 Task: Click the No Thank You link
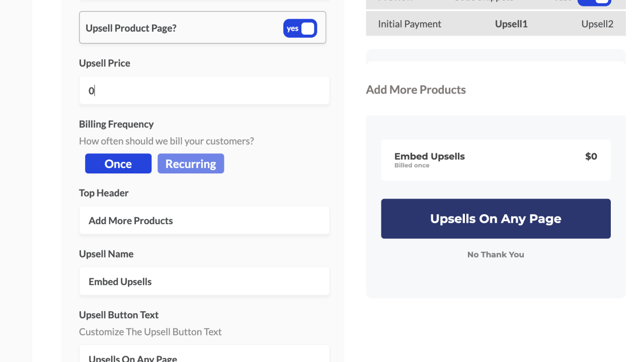point(496,254)
